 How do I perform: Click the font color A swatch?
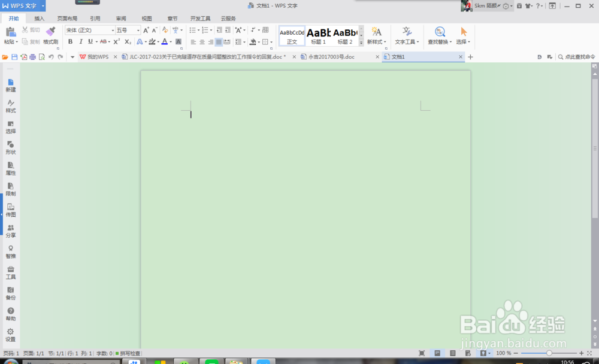pos(165,42)
